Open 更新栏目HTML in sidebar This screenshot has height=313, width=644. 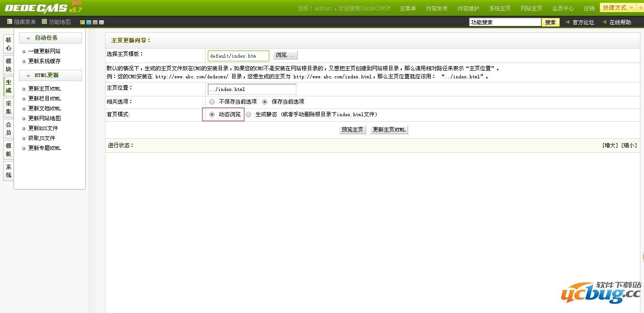[45, 99]
